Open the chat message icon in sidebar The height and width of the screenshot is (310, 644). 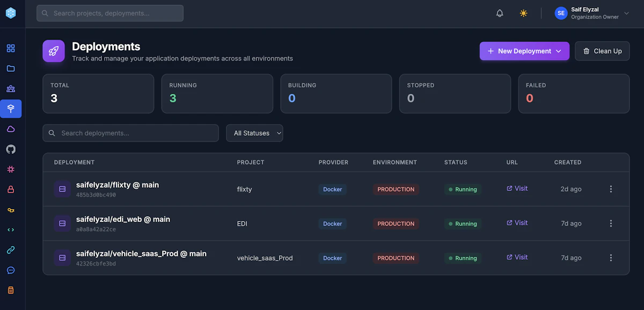(10, 270)
